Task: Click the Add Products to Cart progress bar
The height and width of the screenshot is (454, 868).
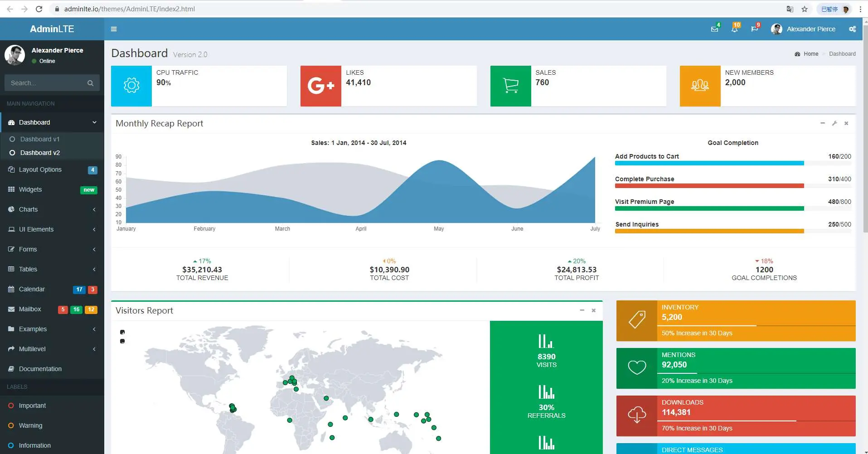Action: pyautogui.click(x=733, y=163)
